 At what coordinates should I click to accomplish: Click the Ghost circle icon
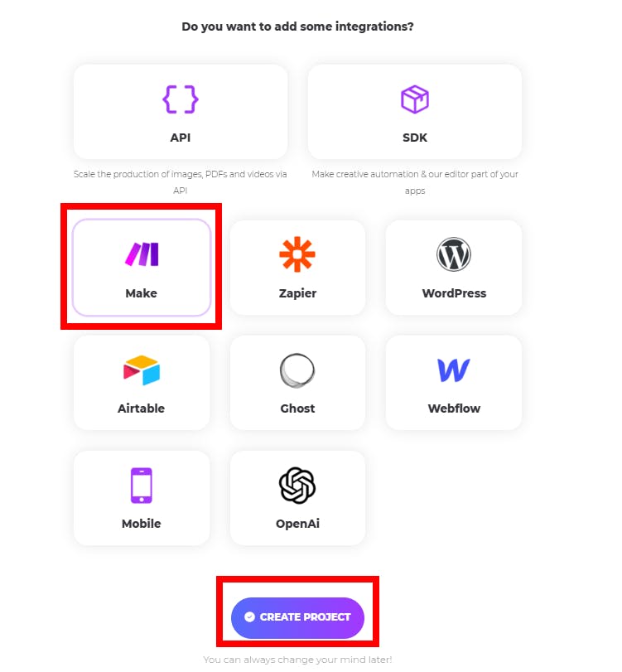tap(297, 370)
